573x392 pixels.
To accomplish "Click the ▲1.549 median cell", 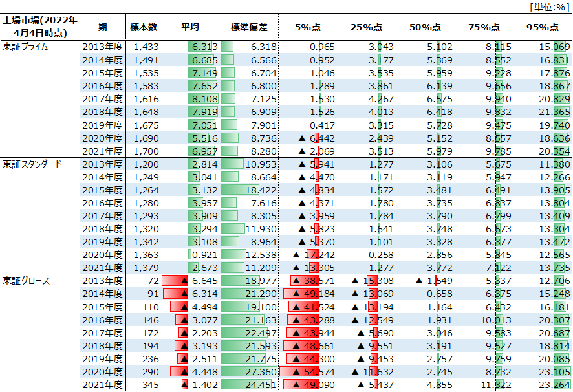I will tap(425, 281).
